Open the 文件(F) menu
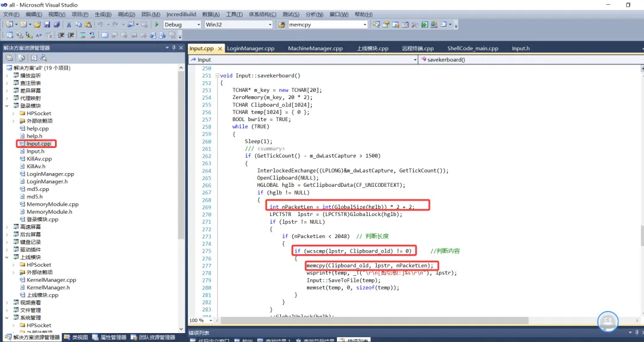644x342 pixels. (11, 14)
